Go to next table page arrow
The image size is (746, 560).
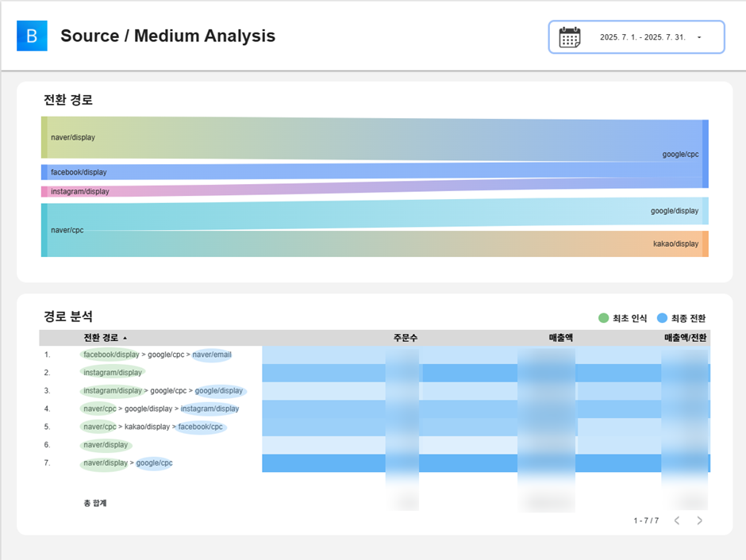699,520
